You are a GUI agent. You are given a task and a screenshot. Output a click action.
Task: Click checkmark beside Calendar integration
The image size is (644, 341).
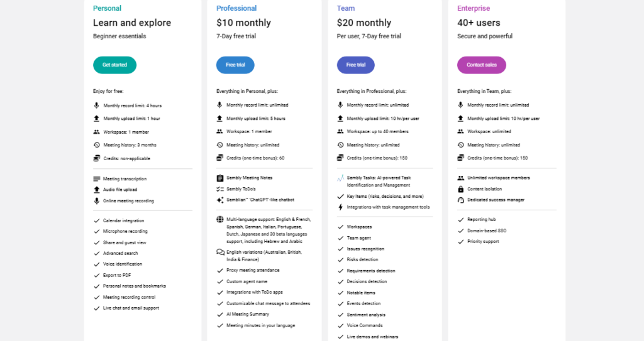click(97, 221)
